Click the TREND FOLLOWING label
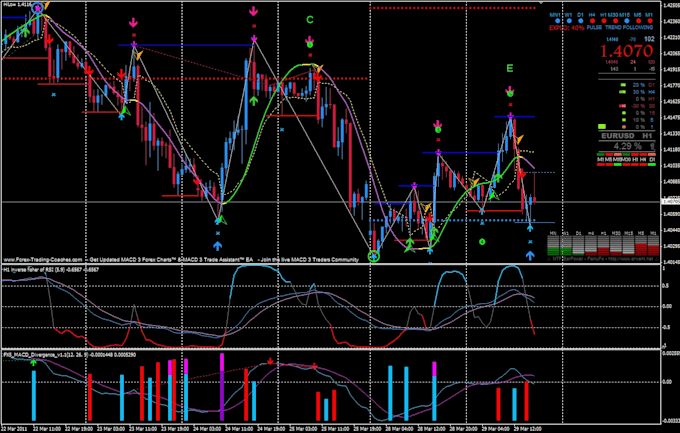Image resolution: width=680 pixels, height=433 pixels. coord(629,27)
